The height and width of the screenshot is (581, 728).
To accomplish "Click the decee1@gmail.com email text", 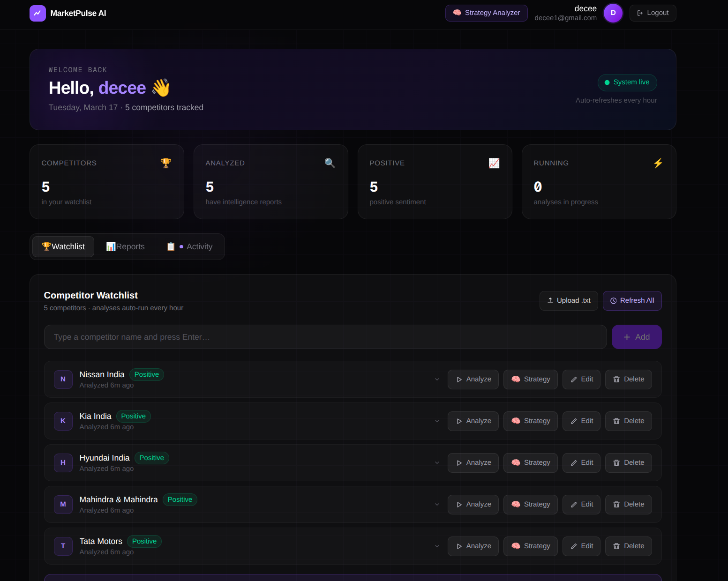I will 565,18.
